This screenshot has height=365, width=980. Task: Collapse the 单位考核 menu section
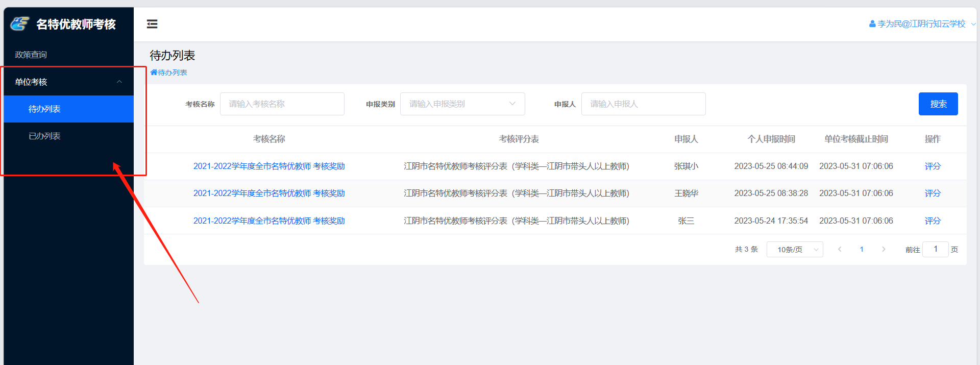coord(119,82)
